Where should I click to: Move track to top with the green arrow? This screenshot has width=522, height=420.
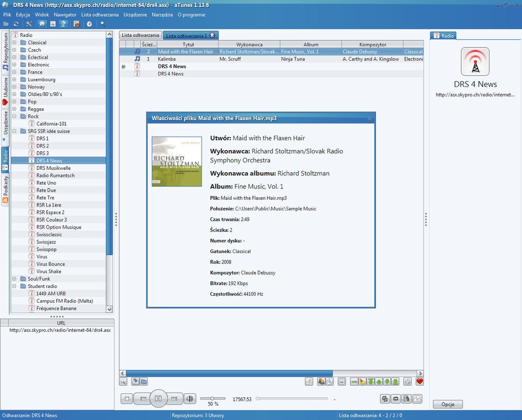tap(371, 382)
